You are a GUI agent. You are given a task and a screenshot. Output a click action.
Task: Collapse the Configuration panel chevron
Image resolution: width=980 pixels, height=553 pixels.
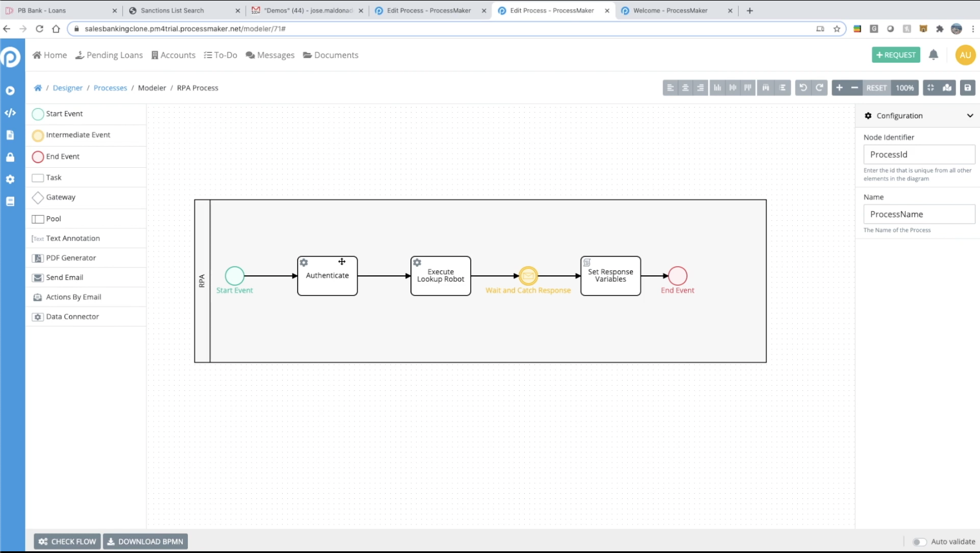970,115
